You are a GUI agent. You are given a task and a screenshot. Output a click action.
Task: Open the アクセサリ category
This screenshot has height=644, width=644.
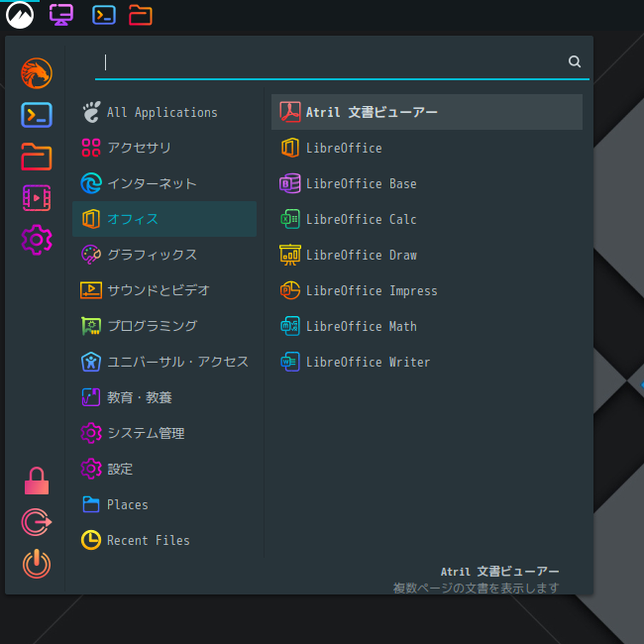point(164,148)
